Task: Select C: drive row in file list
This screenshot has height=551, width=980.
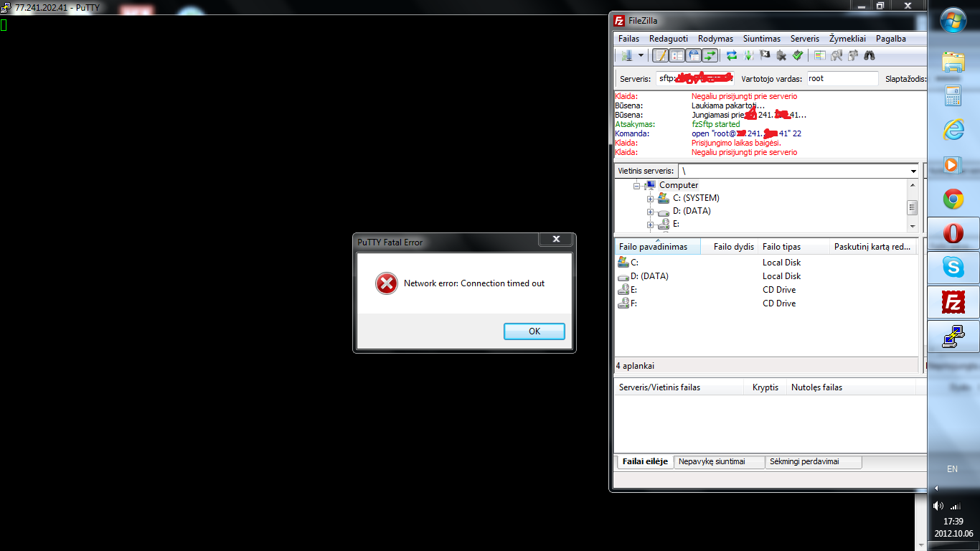Action: click(766, 263)
